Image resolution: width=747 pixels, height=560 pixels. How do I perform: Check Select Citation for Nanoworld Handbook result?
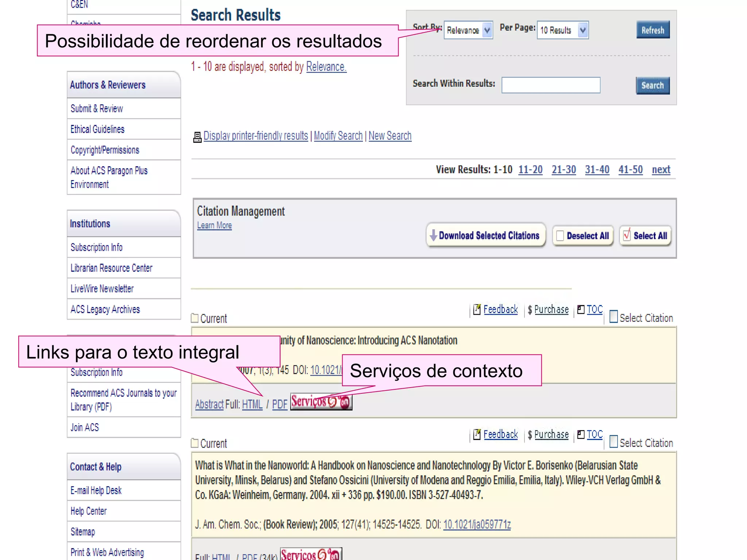point(614,442)
